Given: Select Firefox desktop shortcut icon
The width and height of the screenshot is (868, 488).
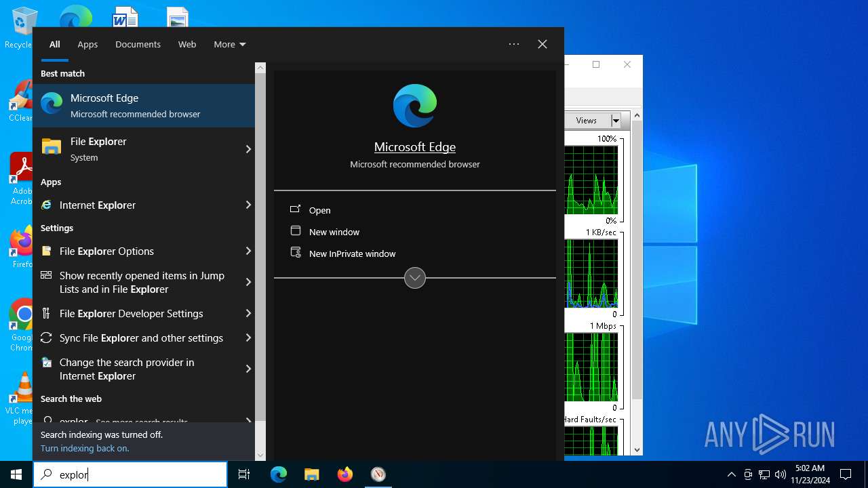Looking at the screenshot, I should tap(22, 248).
